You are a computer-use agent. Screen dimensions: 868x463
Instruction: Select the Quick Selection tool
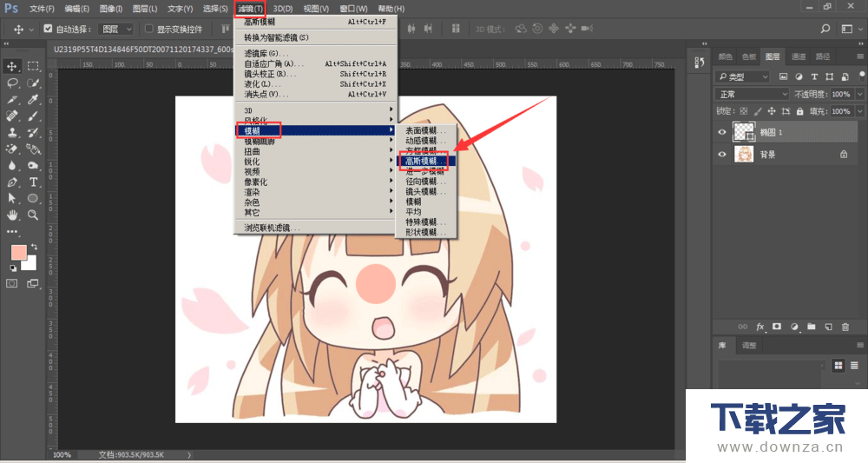pyautogui.click(x=33, y=83)
